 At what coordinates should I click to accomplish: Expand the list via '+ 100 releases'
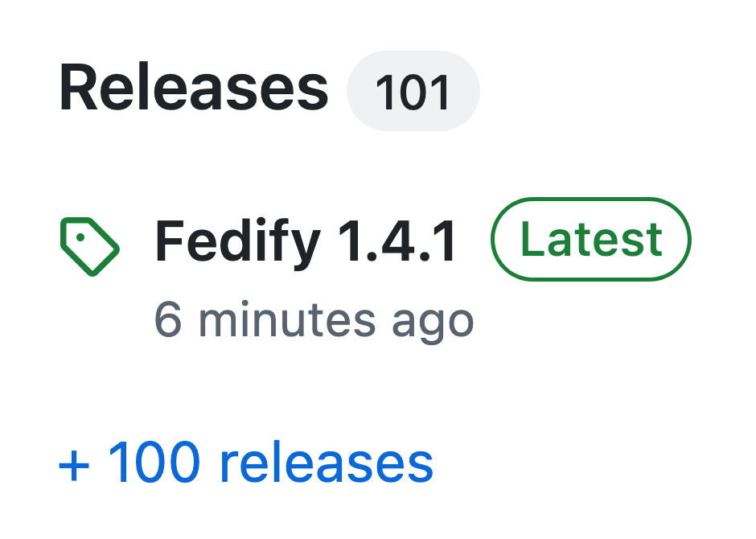tap(246, 464)
